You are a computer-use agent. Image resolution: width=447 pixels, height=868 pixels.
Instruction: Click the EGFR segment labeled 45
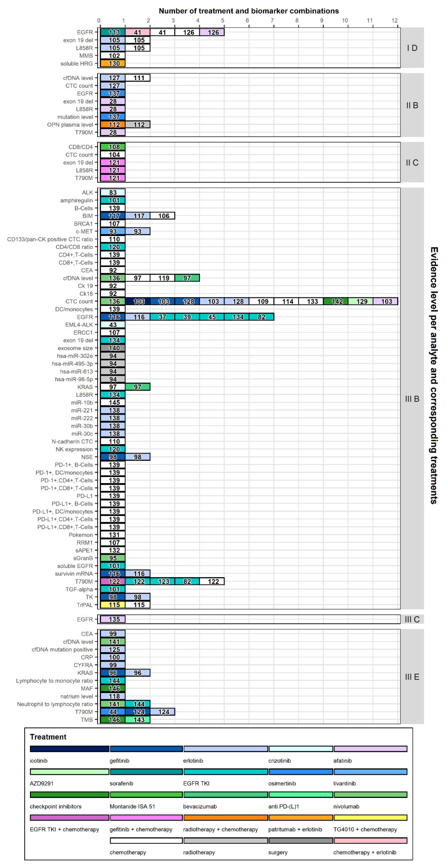point(212,317)
